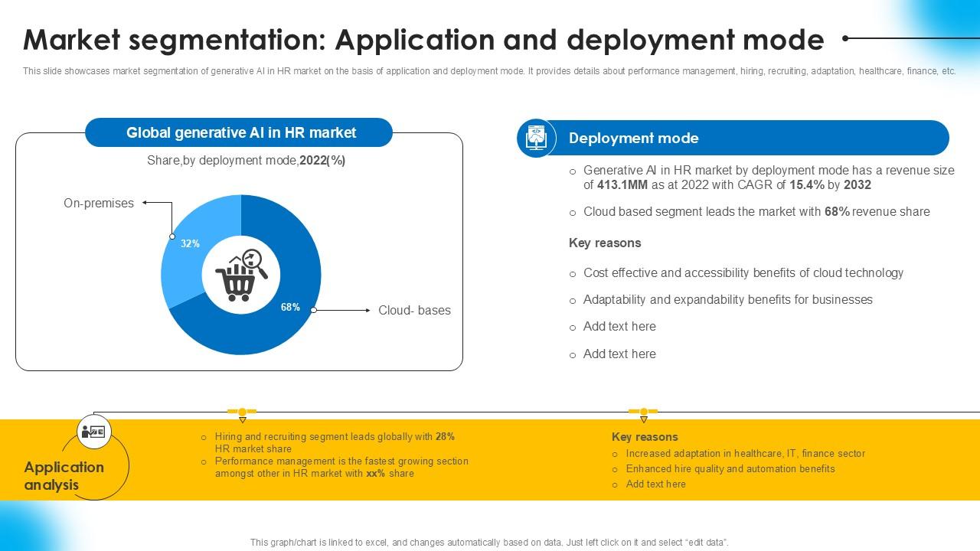Click the '32%' data label

(x=190, y=243)
